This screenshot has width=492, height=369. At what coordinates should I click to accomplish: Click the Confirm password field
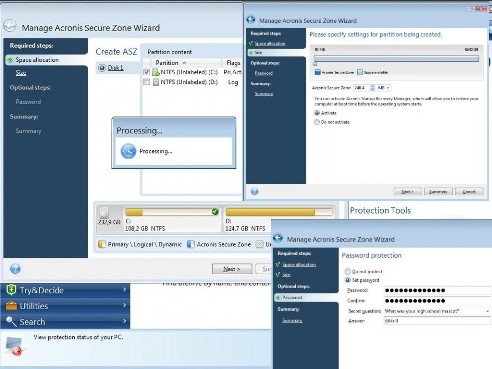point(437,301)
